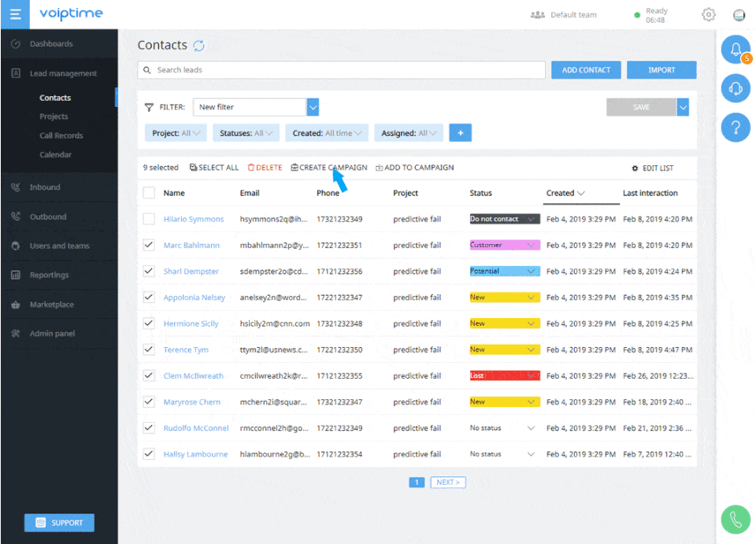Image resolution: width=756 pixels, height=544 pixels.
Task: Click the Default team icon
Action: 538,15
